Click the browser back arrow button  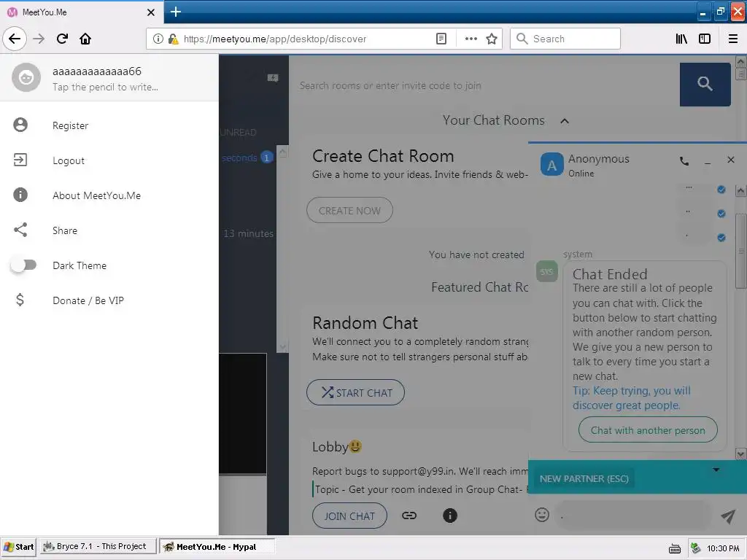pos(15,39)
